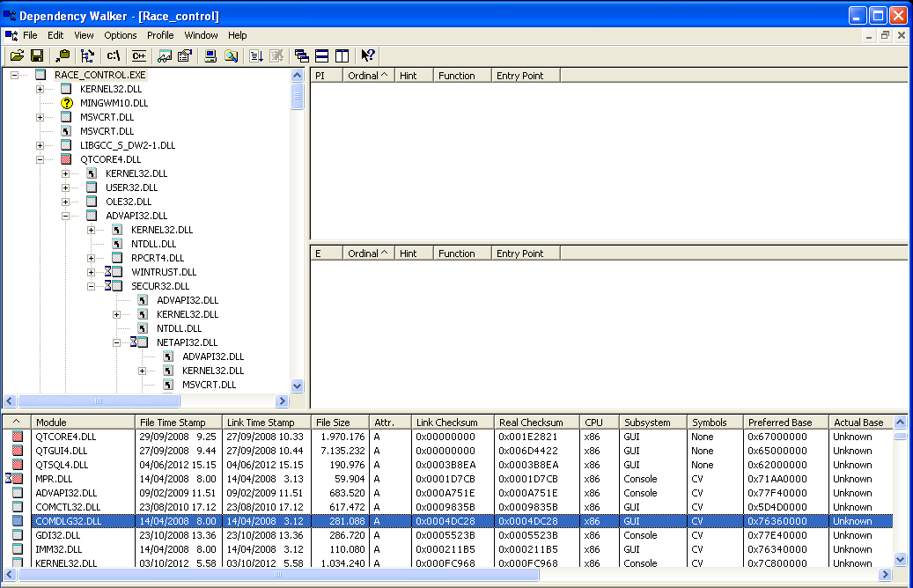Open the System Information computer icon

pos(210,55)
